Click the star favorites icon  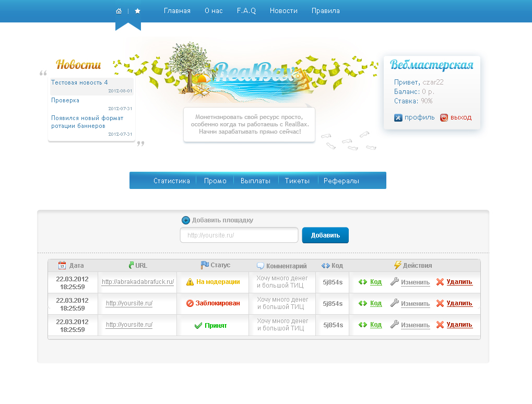pyautogui.click(x=137, y=11)
